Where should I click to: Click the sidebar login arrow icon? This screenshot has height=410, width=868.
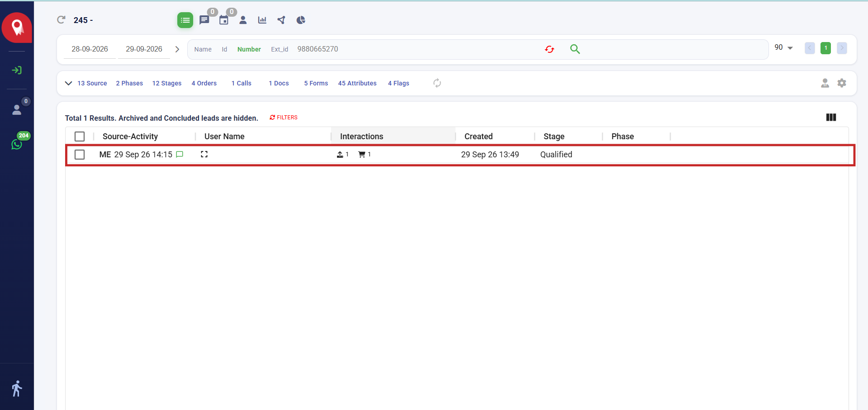17,70
